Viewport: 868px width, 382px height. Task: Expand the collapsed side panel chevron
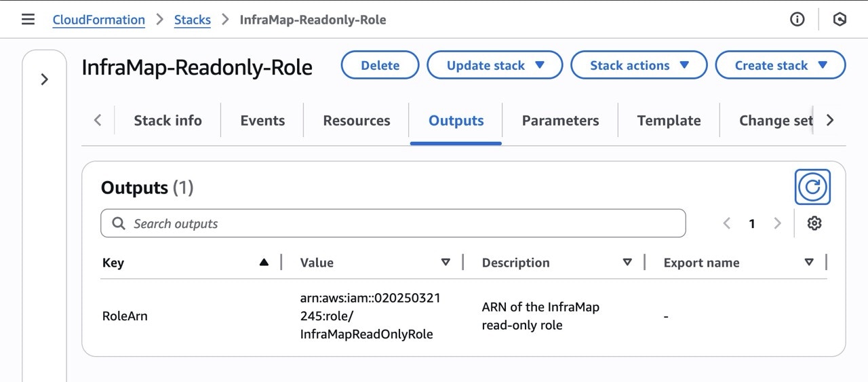(45, 79)
